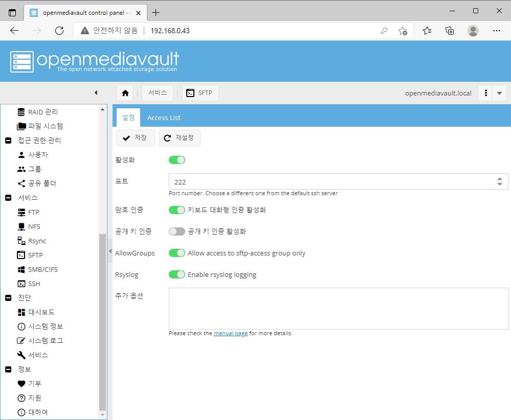Click sidebar scroll down arrow
The width and height of the screenshot is (511, 420).
[x=102, y=415]
